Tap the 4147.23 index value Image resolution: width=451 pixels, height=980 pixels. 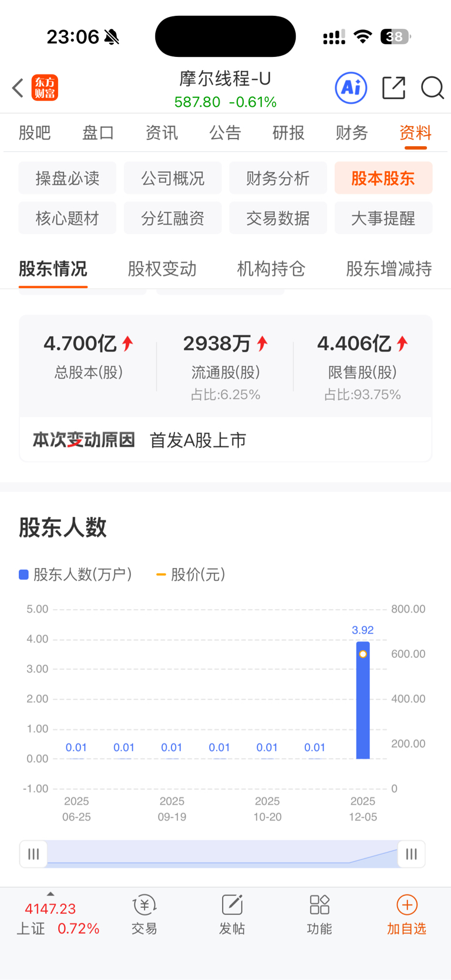pyautogui.click(x=51, y=909)
